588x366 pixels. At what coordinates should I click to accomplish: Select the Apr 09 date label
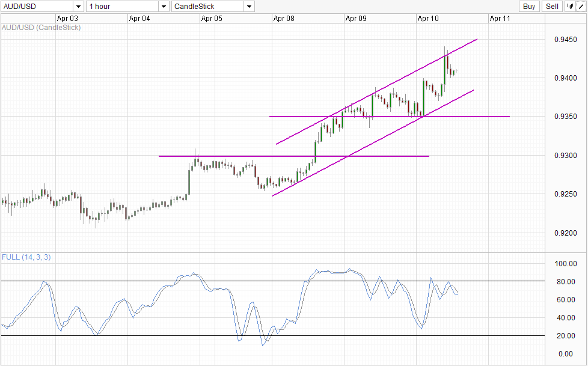[x=356, y=19]
